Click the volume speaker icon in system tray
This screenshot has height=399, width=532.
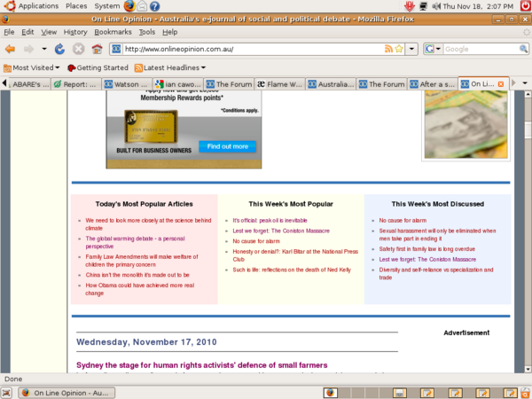[x=436, y=6]
